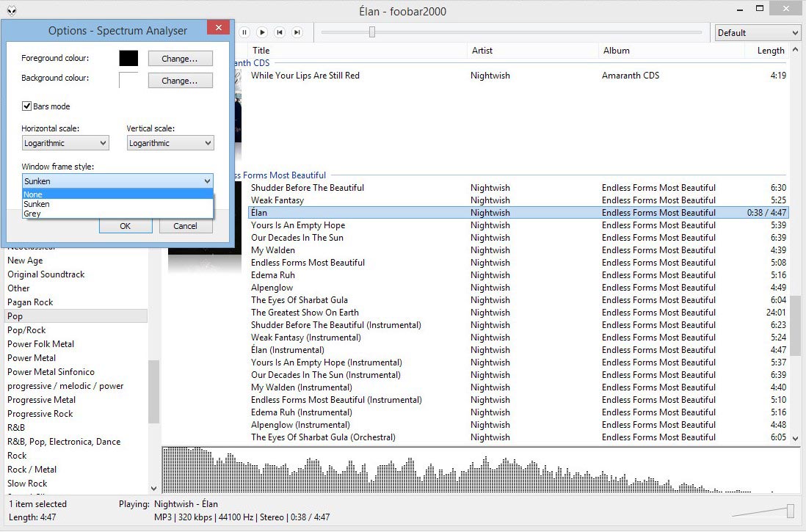806x532 pixels.
Task: Uncheck the Bars mode checkbox
Action: tap(26, 106)
